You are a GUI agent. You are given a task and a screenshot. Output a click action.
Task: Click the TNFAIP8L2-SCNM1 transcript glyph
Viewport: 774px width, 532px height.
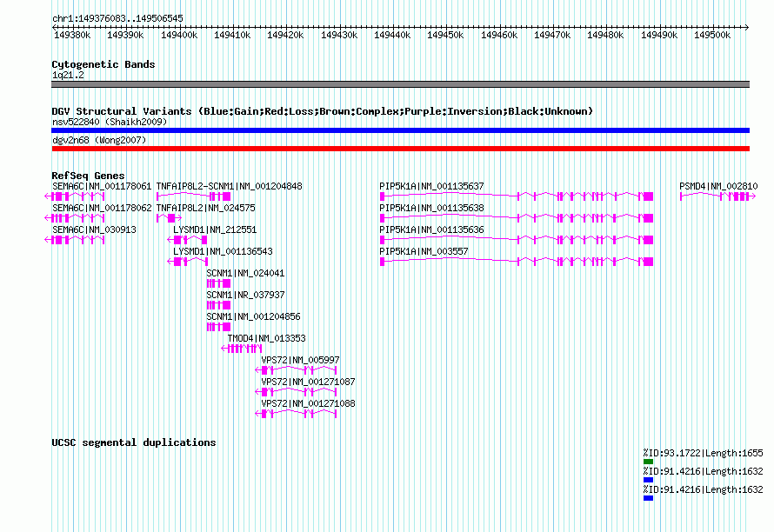click(x=193, y=196)
